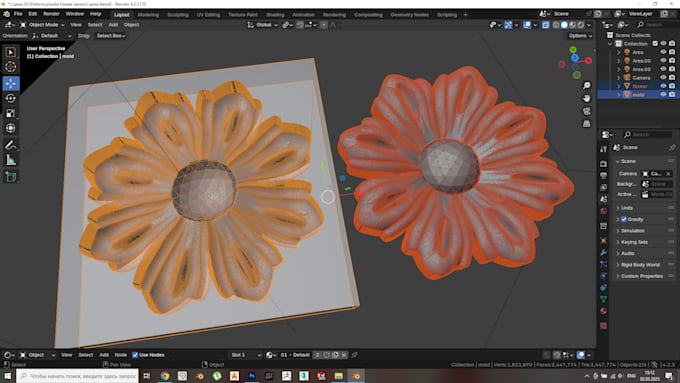Open the Object Mode dropdown
Image resolution: width=680 pixels, height=383 pixels.
(42, 25)
